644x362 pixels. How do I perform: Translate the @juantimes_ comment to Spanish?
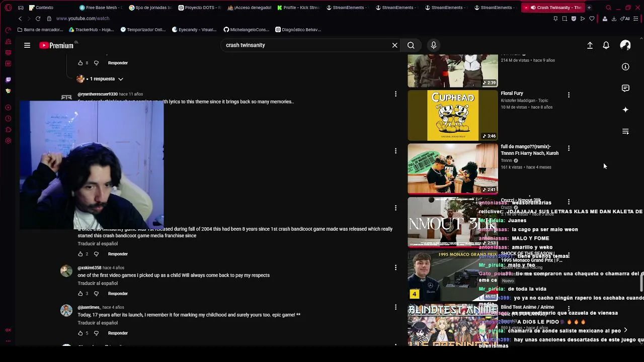point(98,323)
